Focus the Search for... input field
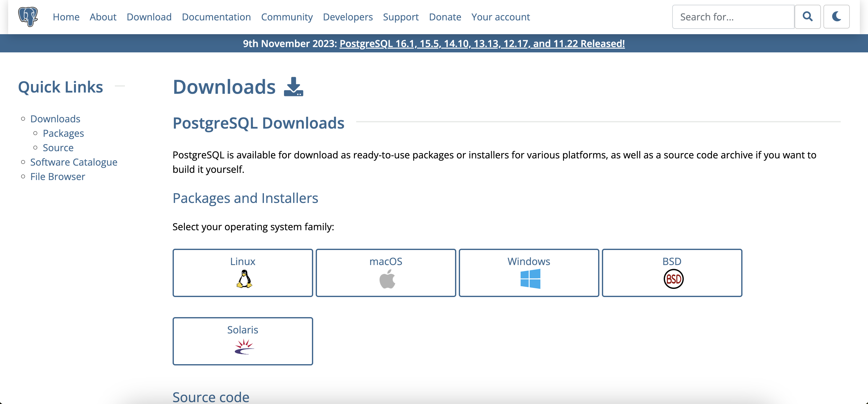This screenshot has height=404, width=868. [x=733, y=17]
